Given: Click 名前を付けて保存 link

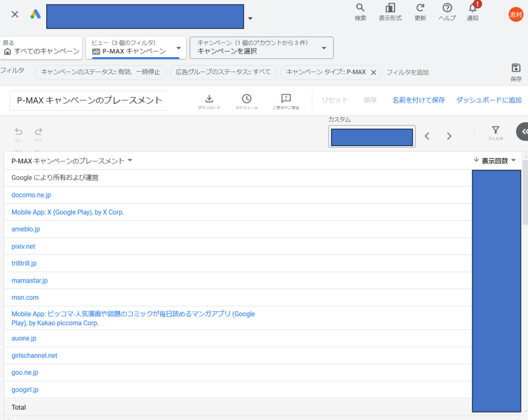Looking at the screenshot, I should [418, 100].
